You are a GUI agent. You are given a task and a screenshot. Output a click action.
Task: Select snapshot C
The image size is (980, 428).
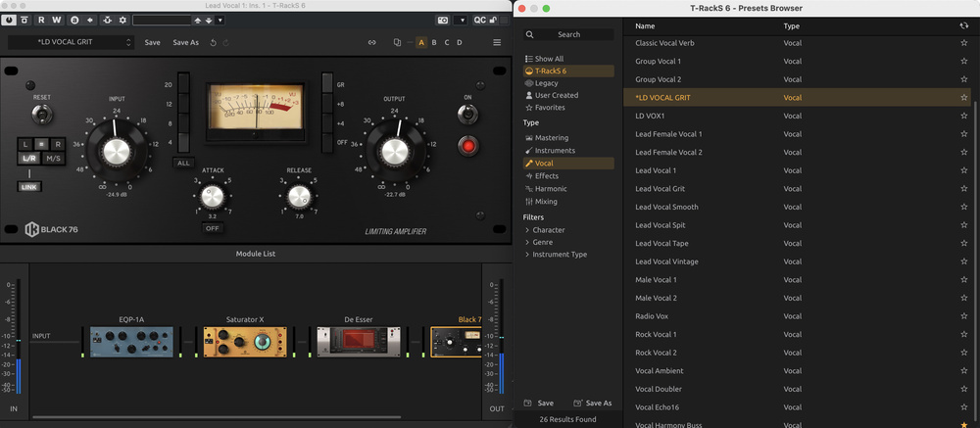(x=446, y=42)
